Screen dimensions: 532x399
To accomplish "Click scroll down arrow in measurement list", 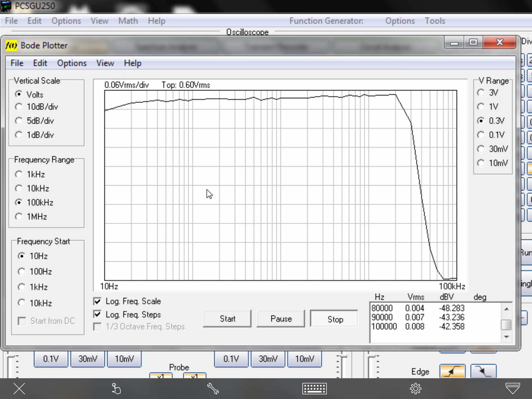I will 506,337.
